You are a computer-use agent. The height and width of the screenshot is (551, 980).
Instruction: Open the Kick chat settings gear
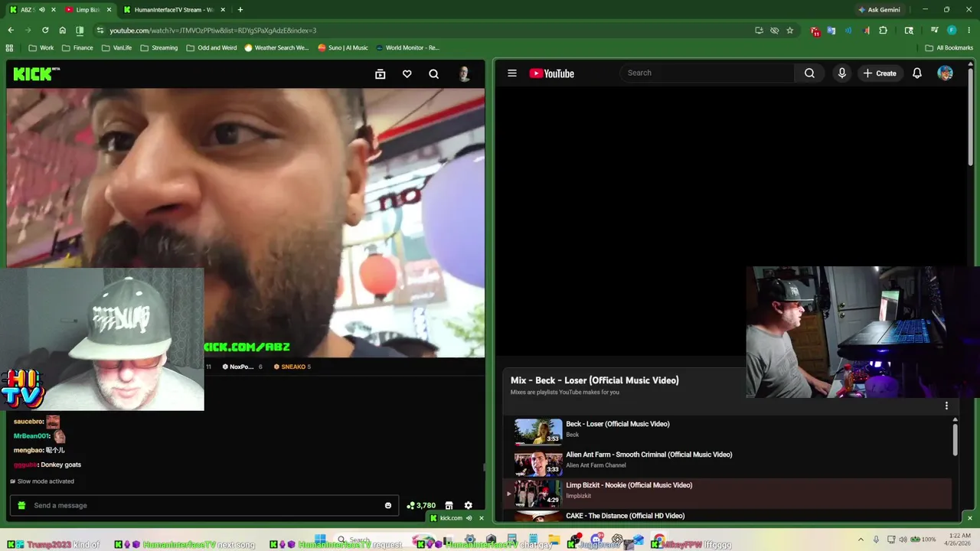click(468, 505)
